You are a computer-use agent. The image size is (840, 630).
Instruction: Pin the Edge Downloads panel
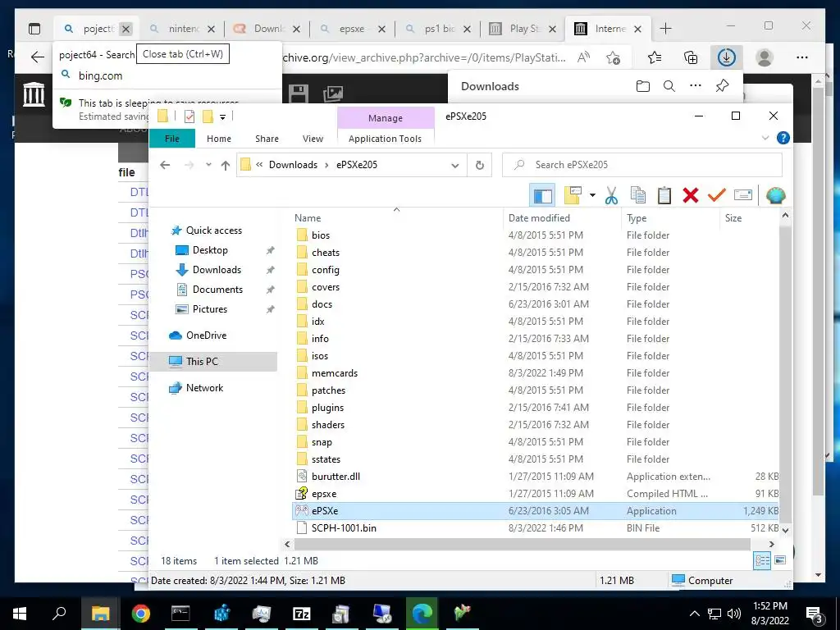click(x=722, y=86)
